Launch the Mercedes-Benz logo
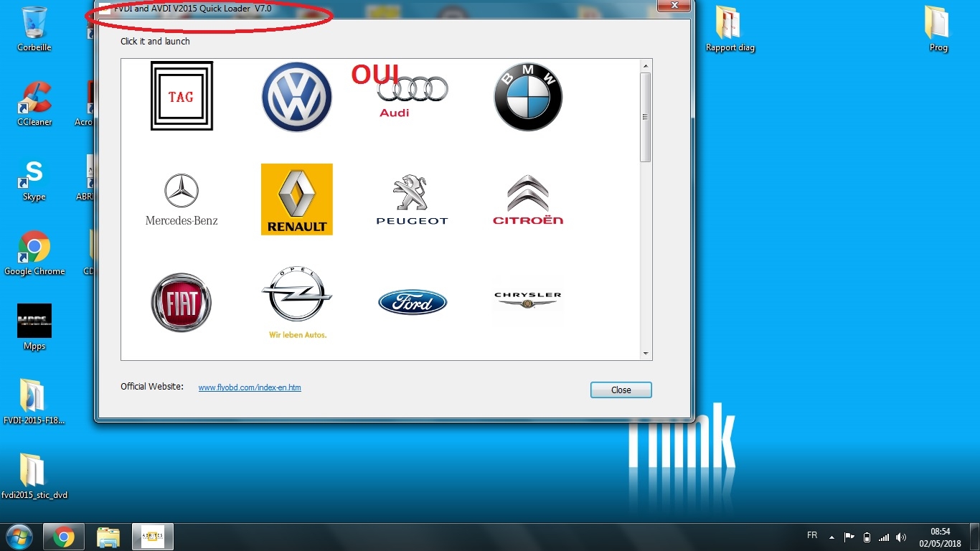 pyautogui.click(x=182, y=199)
